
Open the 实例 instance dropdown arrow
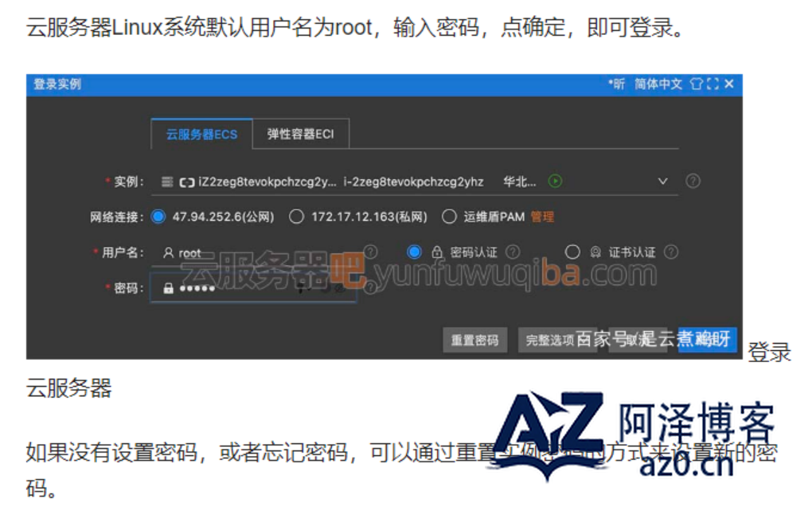click(x=662, y=181)
